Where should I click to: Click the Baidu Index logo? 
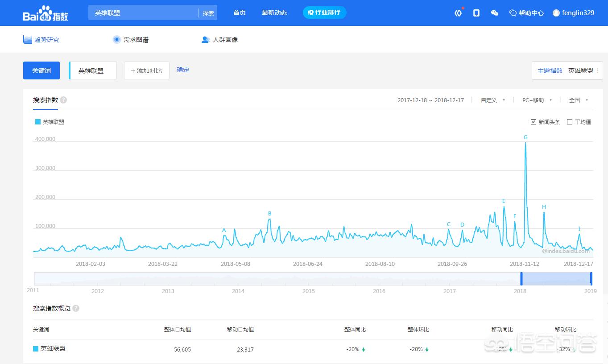(x=45, y=13)
